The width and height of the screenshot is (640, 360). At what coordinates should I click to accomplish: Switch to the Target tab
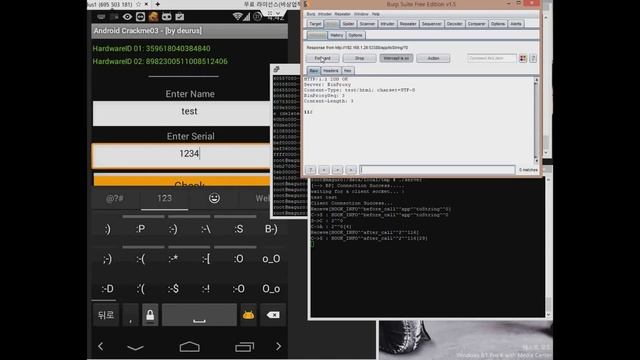pyautogui.click(x=315, y=24)
